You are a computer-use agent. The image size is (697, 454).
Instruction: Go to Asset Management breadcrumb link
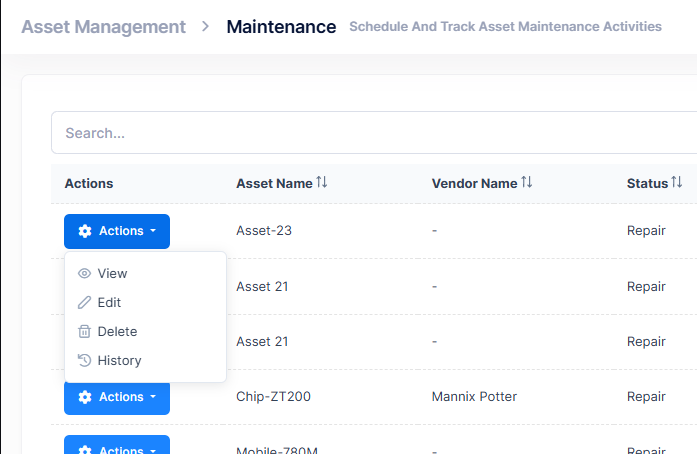tap(104, 27)
